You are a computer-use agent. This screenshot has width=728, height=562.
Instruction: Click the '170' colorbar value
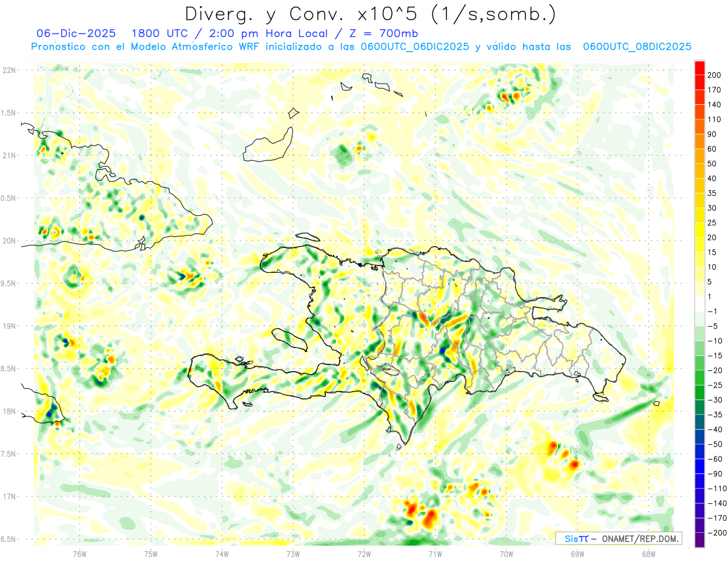tap(715, 90)
